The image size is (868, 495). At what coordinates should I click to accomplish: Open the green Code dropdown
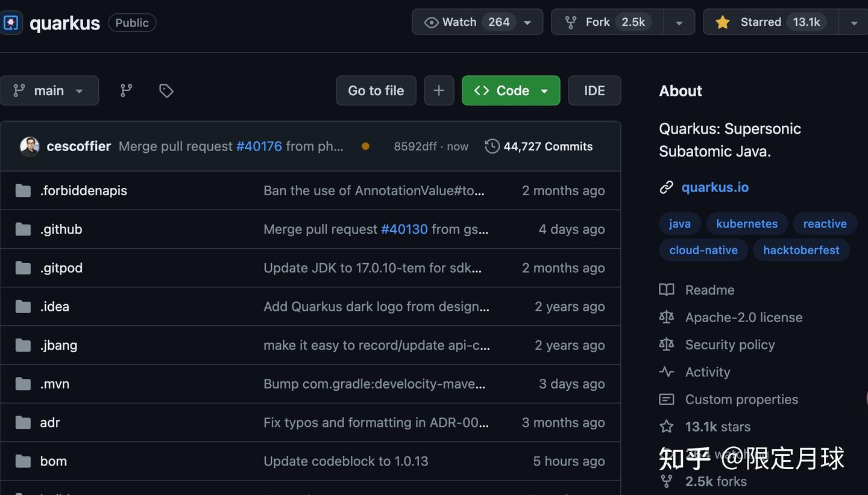pyautogui.click(x=511, y=90)
